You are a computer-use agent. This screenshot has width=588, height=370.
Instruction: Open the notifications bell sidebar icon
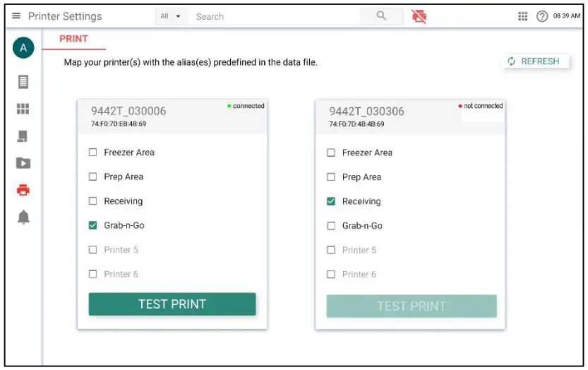pyautogui.click(x=23, y=217)
